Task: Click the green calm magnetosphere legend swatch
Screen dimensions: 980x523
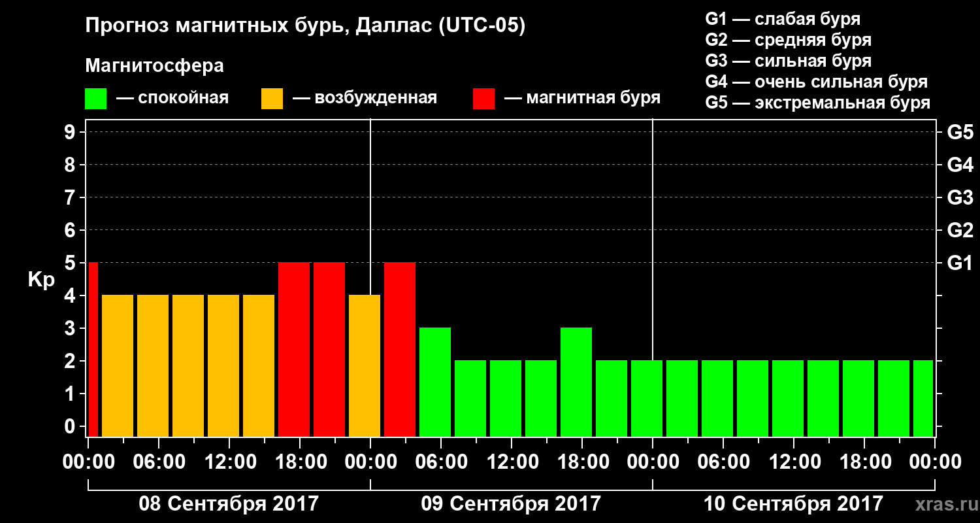Action: 96,99
